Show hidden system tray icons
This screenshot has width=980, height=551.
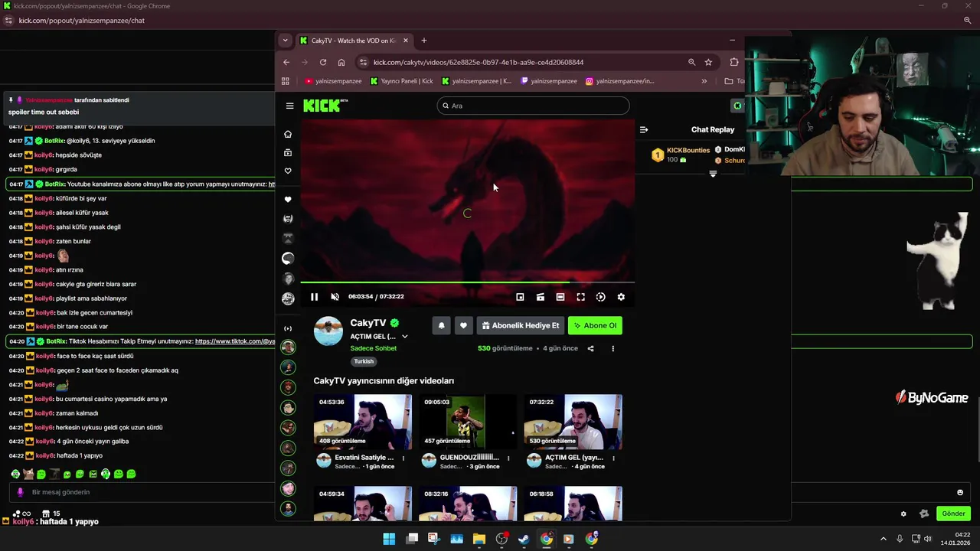(883, 539)
